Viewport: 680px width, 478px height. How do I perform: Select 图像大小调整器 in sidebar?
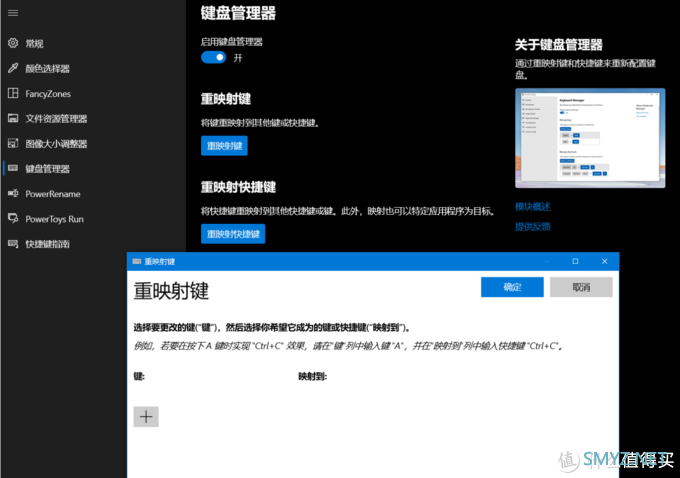(x=56, y=144)
